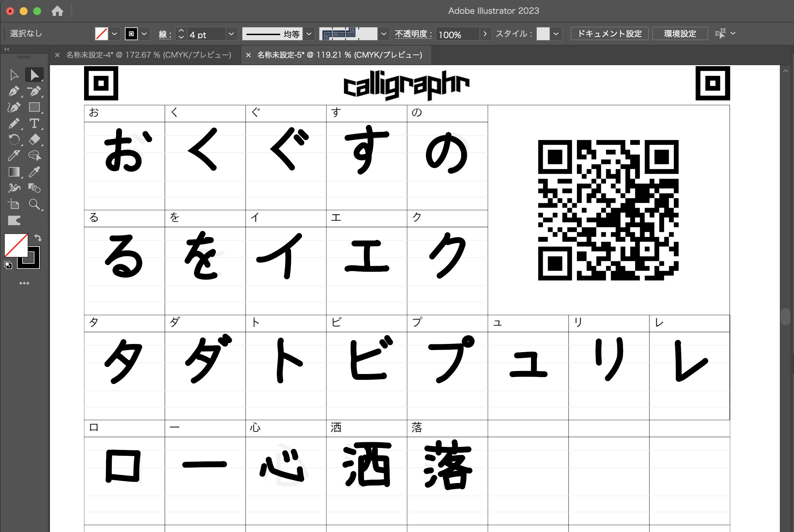Select the Direct Selection tool
This screenshot has height=532, width=794.
[x=34, y=75]
